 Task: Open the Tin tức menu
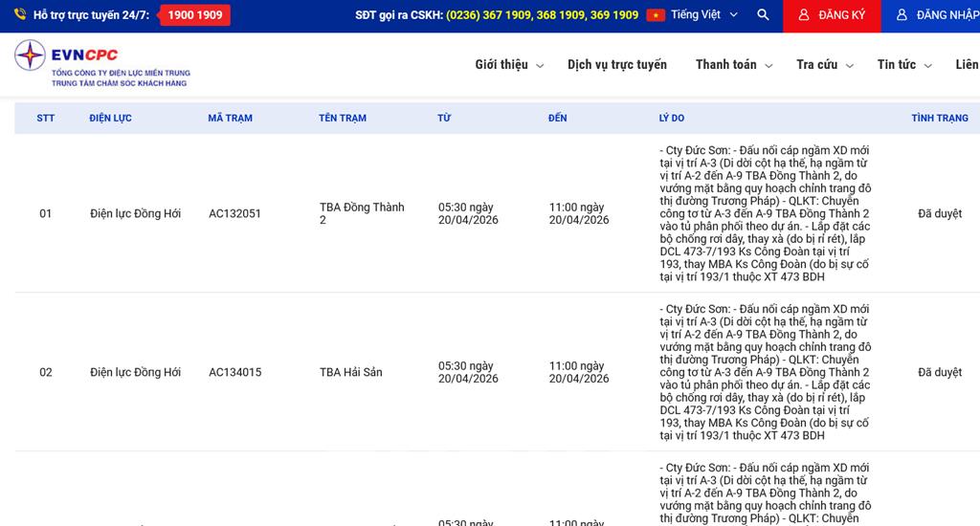pyautogui.click(x=903, y=65)
